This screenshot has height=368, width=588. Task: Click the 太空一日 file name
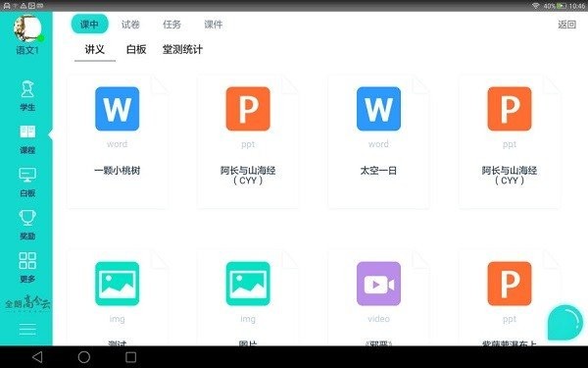point(378,171)
